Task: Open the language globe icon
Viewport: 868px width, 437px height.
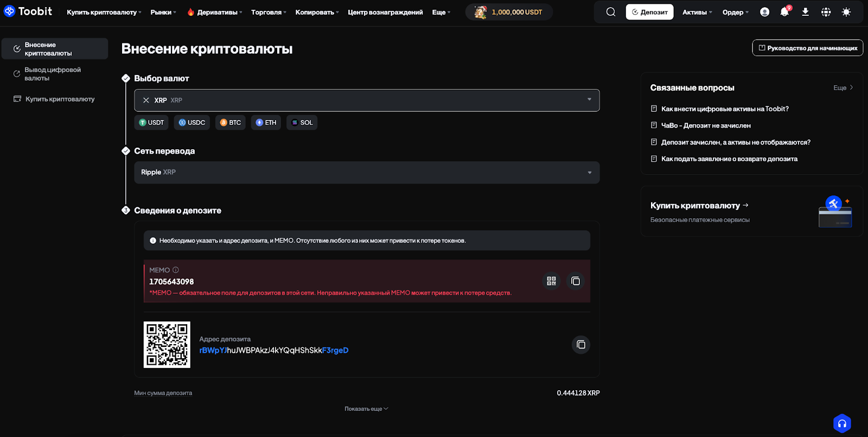Action: [x=826, y=12]
